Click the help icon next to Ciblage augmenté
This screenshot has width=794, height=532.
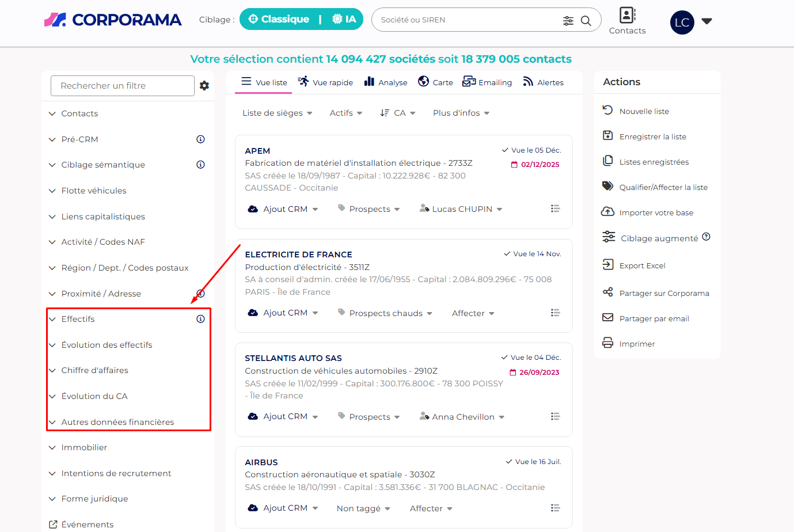tap(706, 237)
